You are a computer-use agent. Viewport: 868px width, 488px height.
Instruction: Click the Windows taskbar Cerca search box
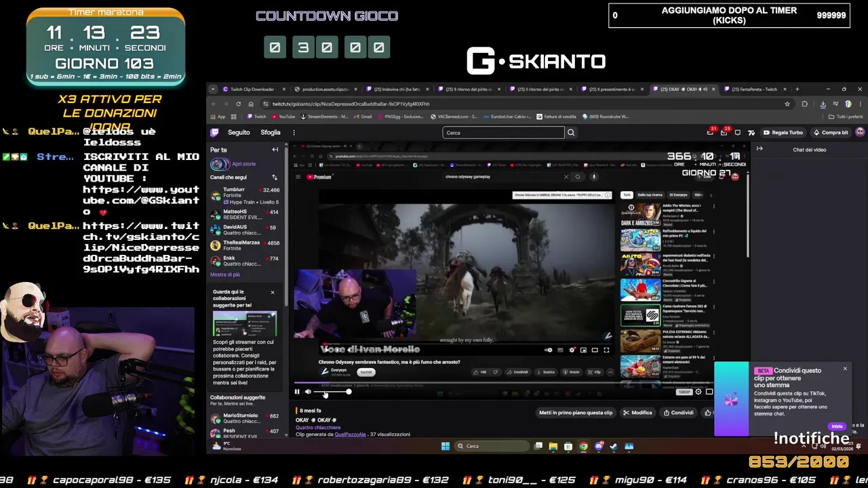(x=492, y=446)
